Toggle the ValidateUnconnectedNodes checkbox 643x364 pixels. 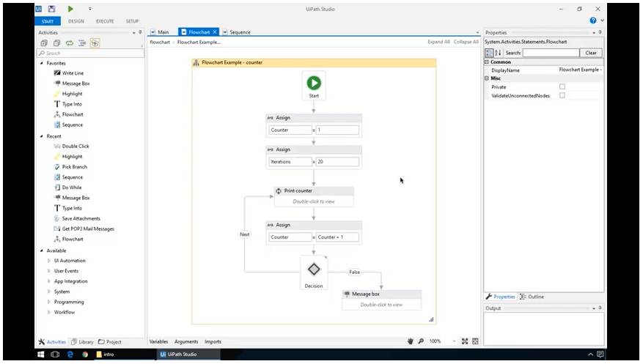(562, 95)
